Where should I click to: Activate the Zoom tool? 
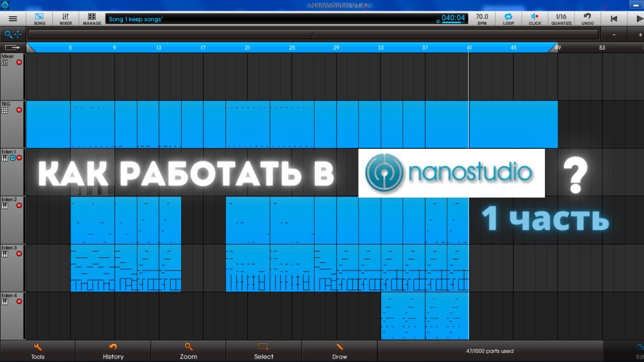coord(189,351)
